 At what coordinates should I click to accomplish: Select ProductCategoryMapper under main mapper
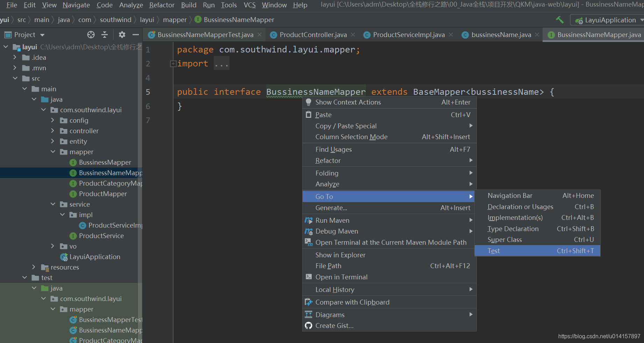pos(111,184)
